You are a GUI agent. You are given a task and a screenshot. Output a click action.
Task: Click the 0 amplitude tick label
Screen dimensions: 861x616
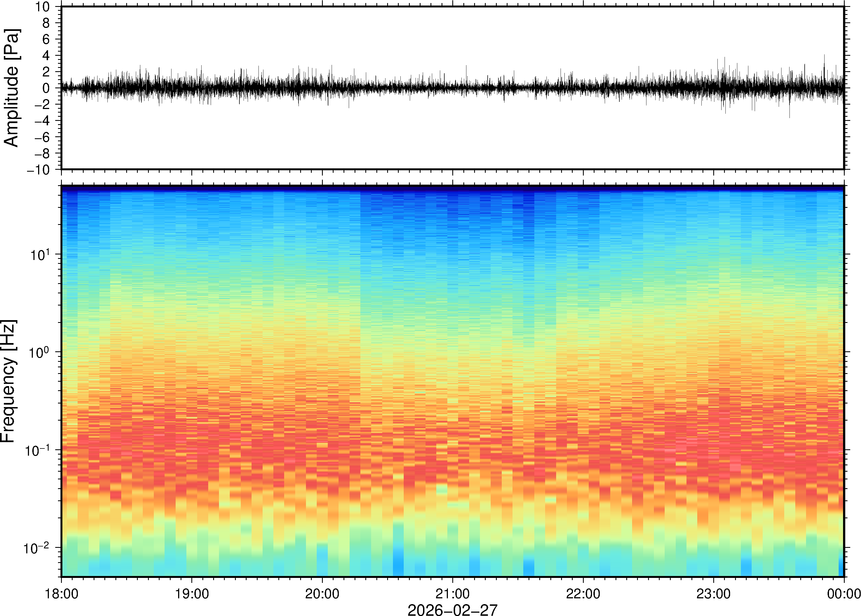point(46,88)
